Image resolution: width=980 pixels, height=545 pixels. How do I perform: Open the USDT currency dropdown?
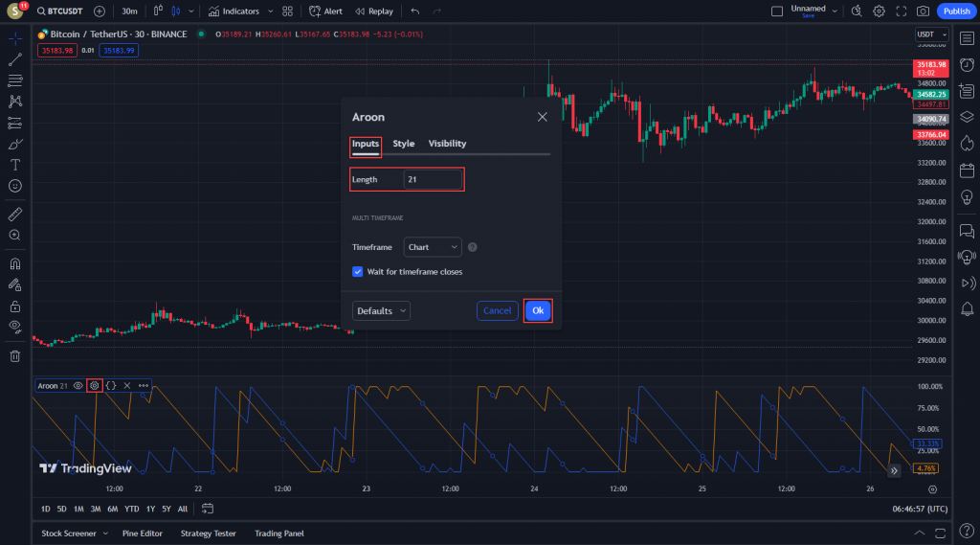pyautogui.click(x=928, y=34)
